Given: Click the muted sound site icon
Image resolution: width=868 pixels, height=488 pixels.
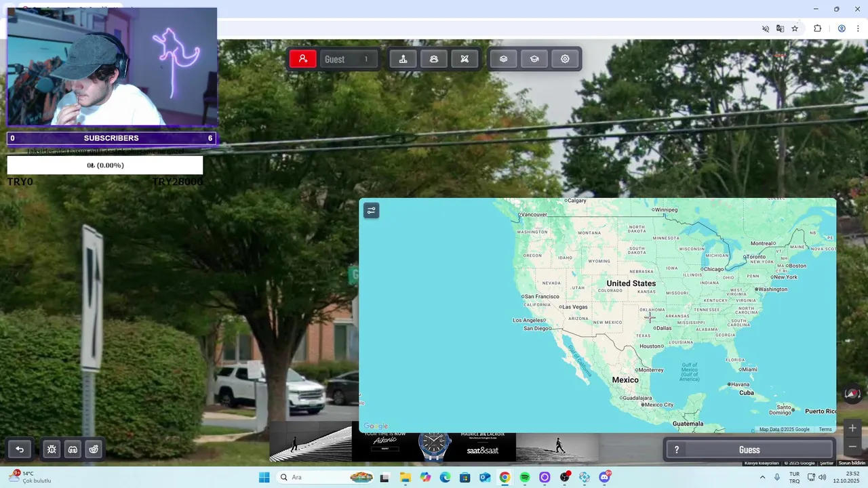Looking at the screenshot, I should [x=766, y=28].
